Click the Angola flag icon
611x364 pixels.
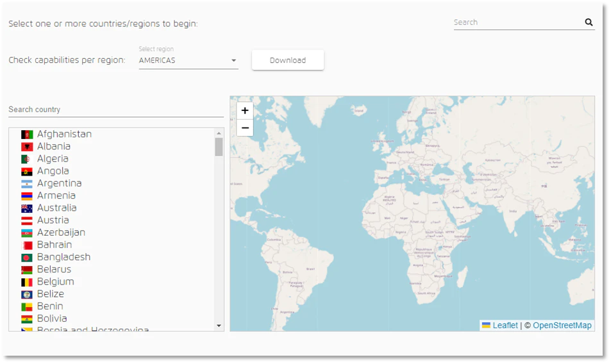pyautogui.click(x=27, y=172)
